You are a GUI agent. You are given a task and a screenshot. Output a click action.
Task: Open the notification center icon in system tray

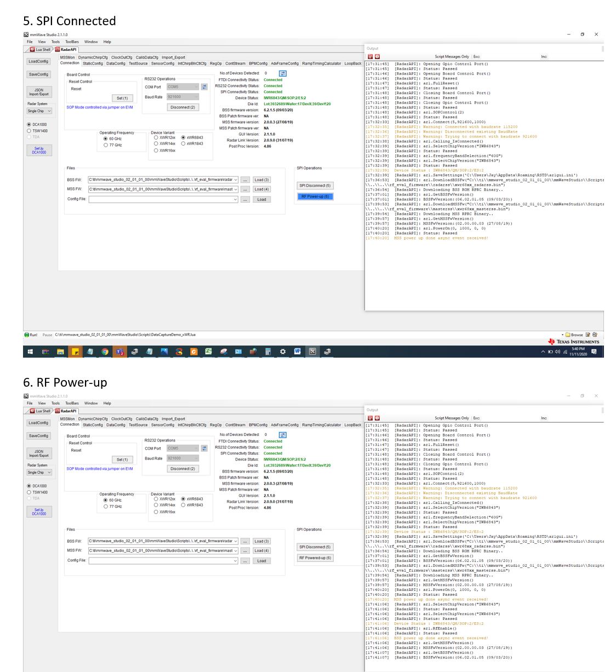(x=594, y=352)
